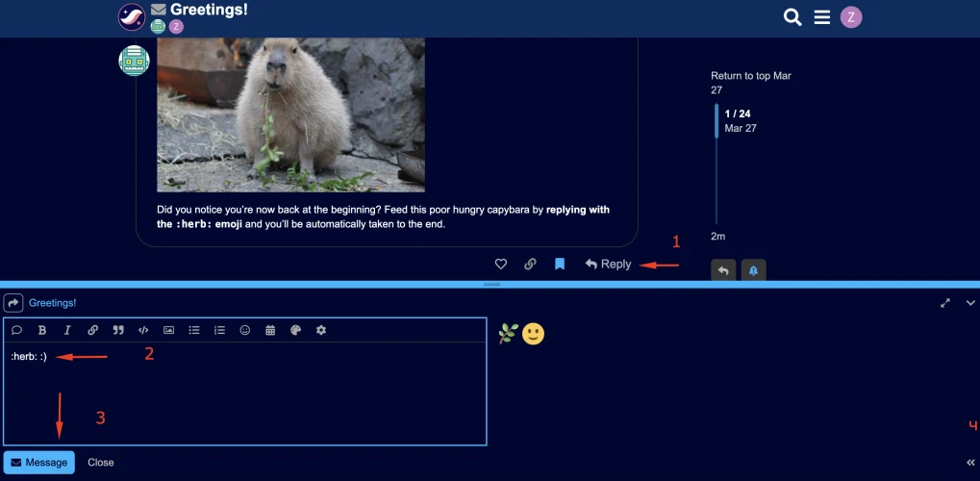
Task: Toggle bold formatting in composer toolbar
Action: pos(42,330)
